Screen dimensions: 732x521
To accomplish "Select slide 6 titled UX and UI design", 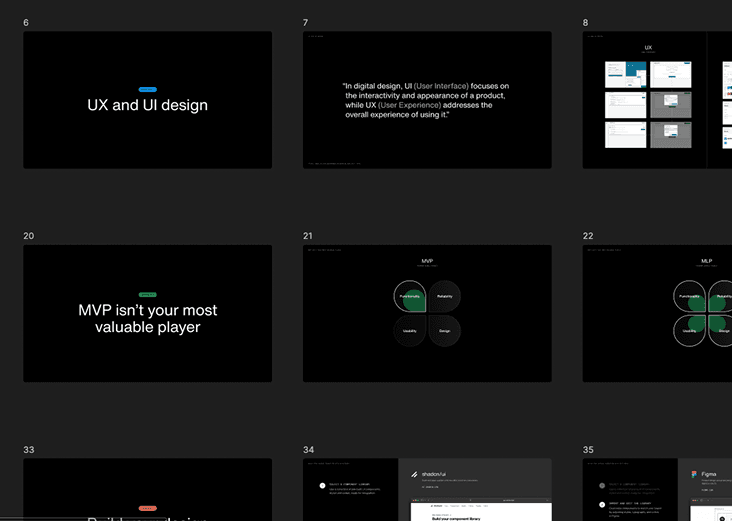I will (148, 100).
